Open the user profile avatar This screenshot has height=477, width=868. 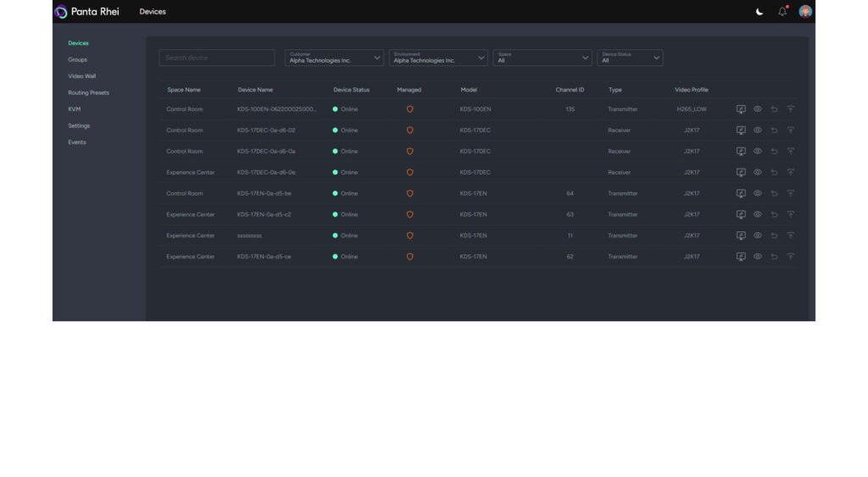coord(805,12)
